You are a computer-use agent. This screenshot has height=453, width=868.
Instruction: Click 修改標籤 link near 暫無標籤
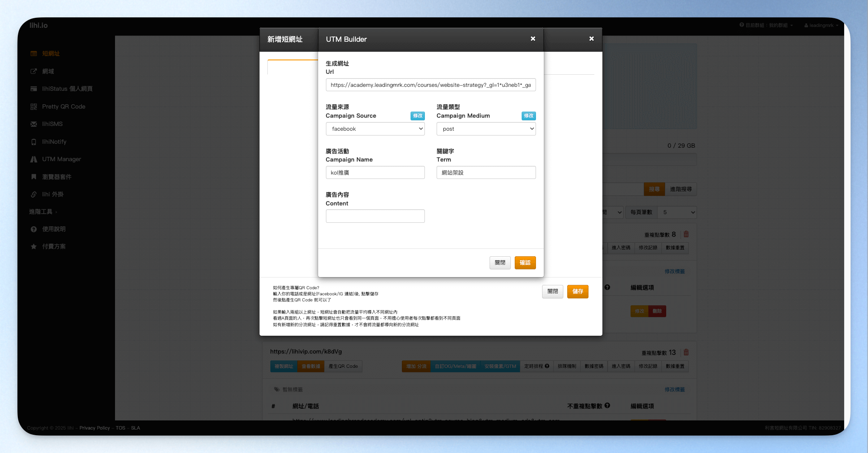click(674, 390)
